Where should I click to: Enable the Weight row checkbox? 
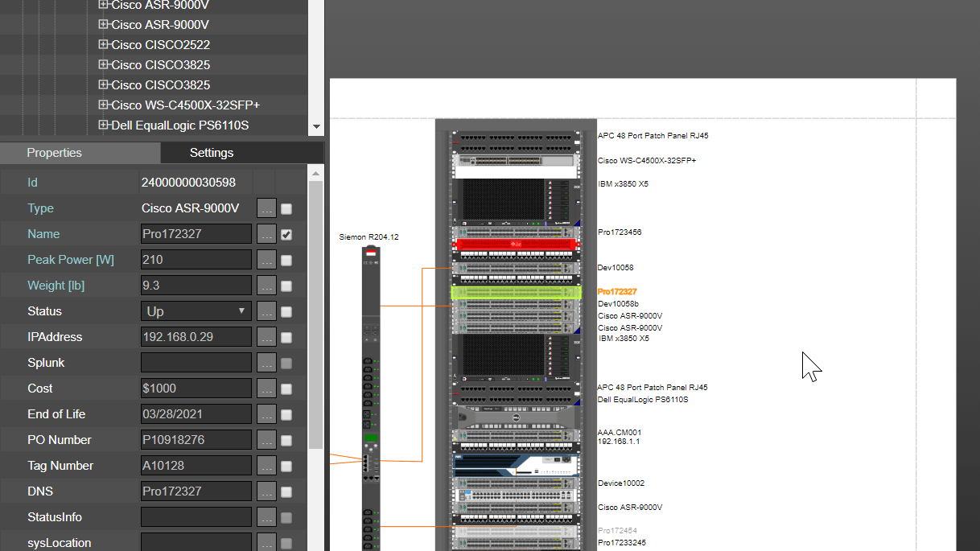click(x=286, y=286)
